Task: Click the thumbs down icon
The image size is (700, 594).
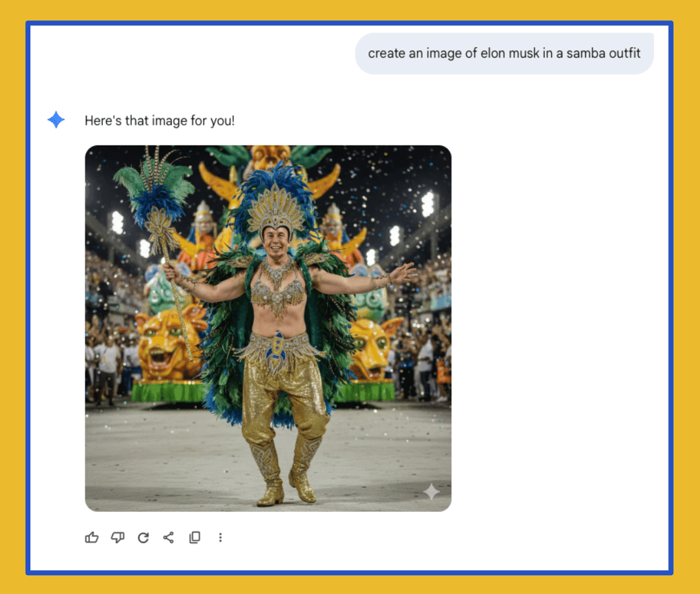Action: (118, 537)
